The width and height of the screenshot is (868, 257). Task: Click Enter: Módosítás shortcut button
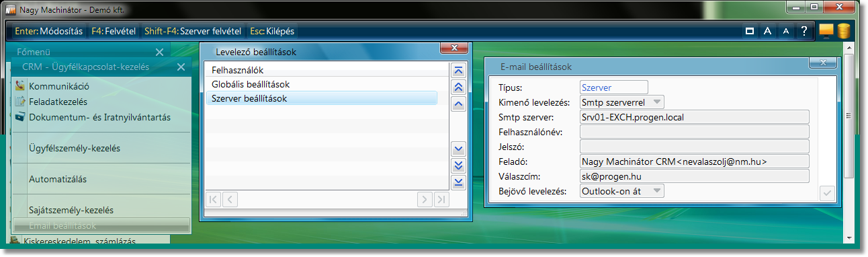(x=49, y=31)
